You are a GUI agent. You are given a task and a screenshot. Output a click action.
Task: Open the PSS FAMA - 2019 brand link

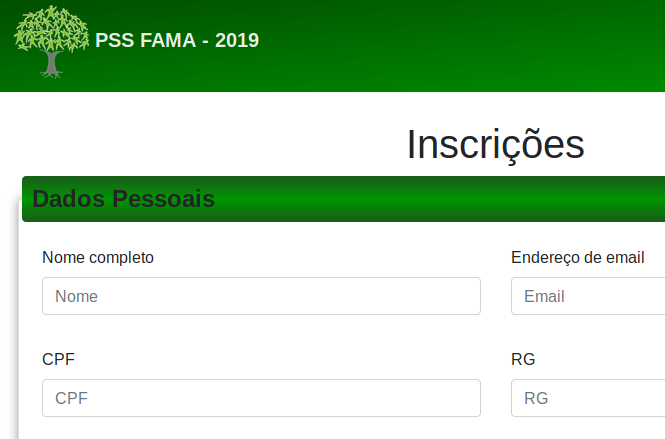tap(177, 41)
